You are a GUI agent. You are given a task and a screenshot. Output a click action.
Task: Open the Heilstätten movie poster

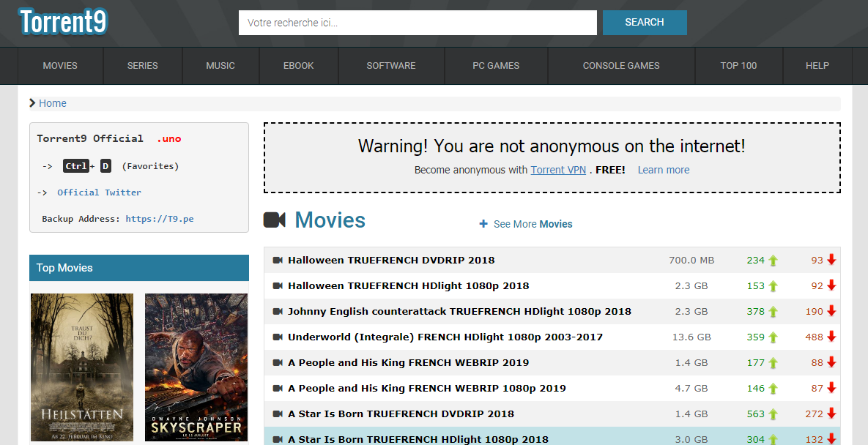(82, 367)
